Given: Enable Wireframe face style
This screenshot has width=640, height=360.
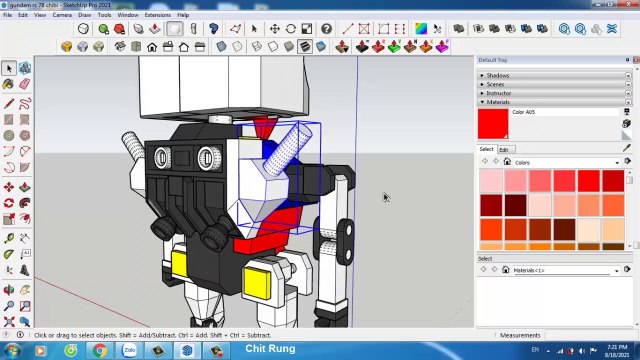Looking at the screenshot, I should point(257,47).
